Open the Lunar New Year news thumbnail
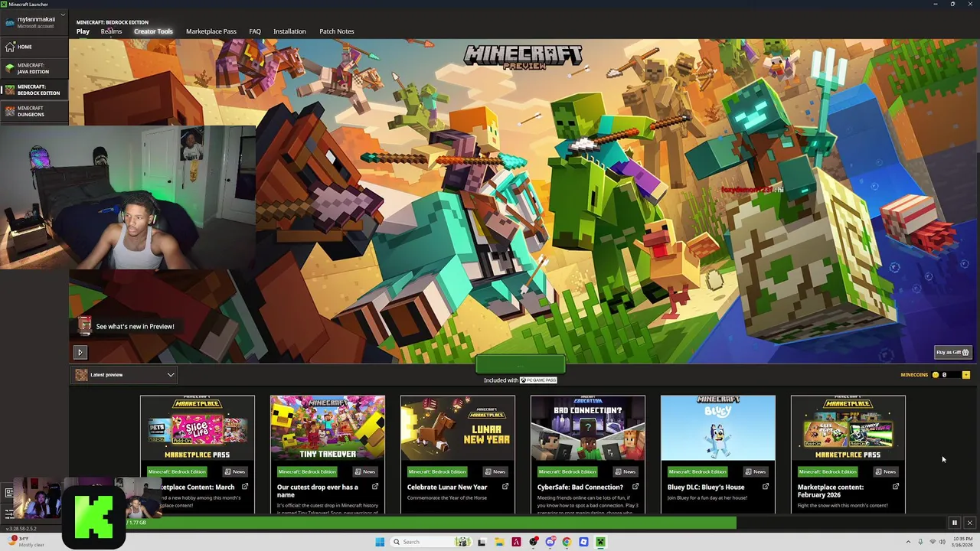Image resolution: width=980 pixels, height=551 pixels. [x=458, y=428]
